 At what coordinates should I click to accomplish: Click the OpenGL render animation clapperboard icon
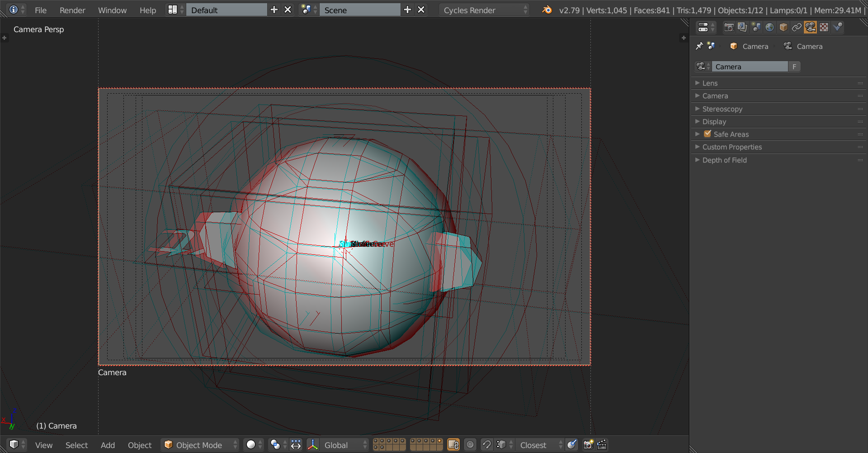click(602, 445)
